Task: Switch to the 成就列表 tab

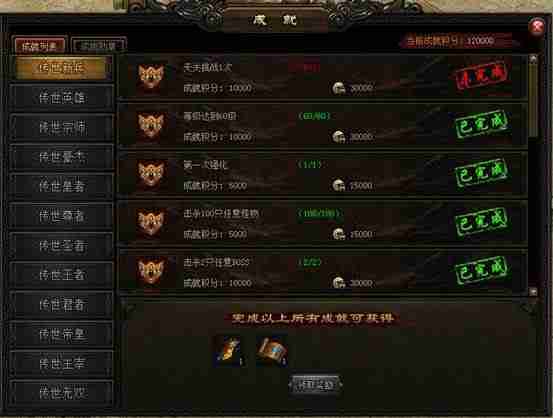Action: (39, 46)
